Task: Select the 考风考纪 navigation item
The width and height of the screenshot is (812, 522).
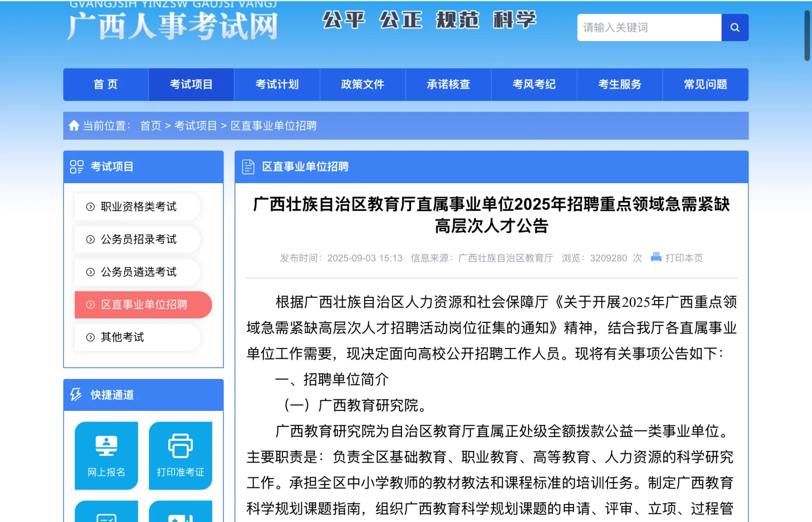Action: (x=534, y=85)
